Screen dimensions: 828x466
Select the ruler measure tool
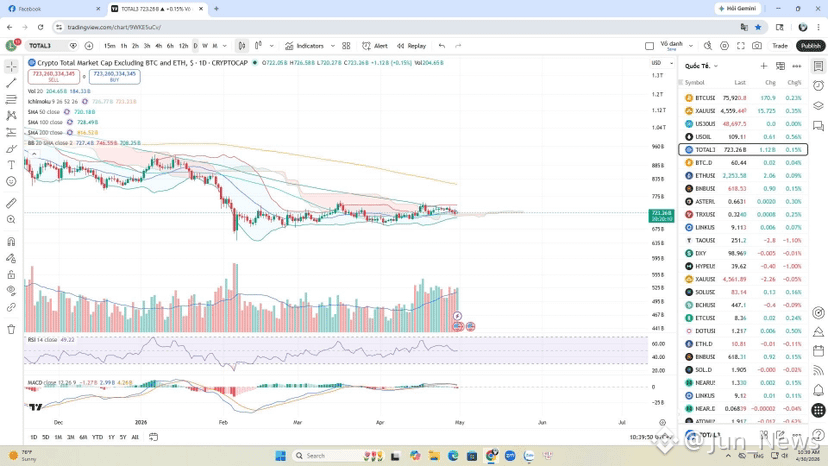tap(11, 203)
